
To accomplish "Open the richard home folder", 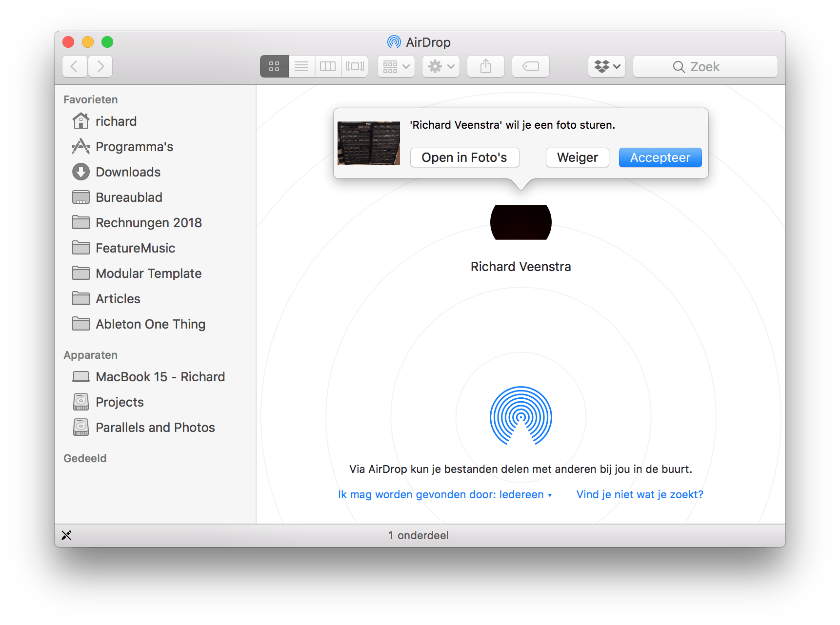I will click(155, 121).
